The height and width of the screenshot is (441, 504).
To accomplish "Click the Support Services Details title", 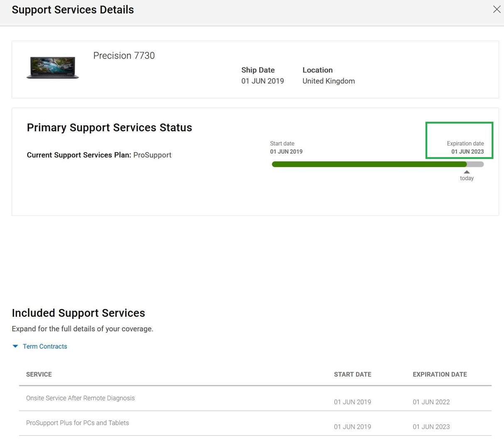I will (73, 10).
